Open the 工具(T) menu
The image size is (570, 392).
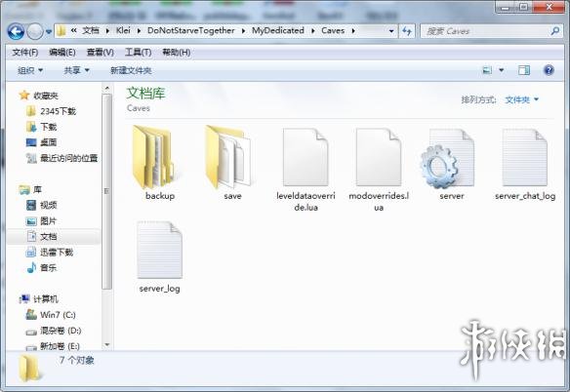click(x=139, y=53)
